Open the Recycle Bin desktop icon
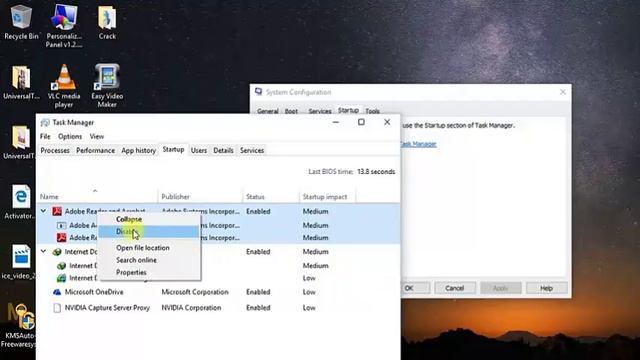 [21, 22]
